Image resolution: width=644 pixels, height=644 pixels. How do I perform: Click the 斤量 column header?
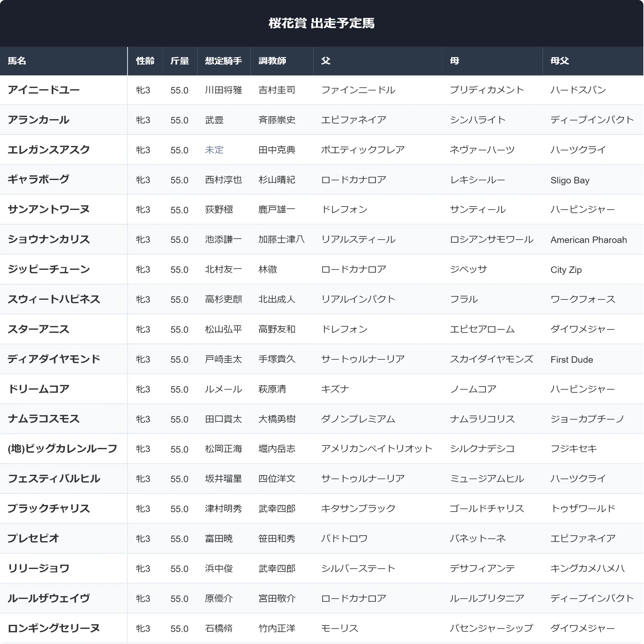[x=180, y=61]
